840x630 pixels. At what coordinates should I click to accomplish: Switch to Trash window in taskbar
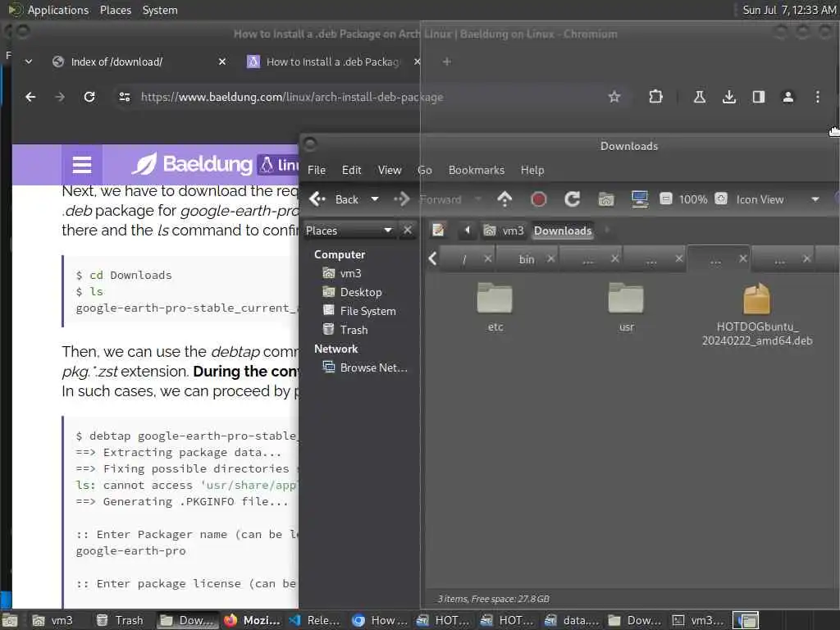point(121,620)
